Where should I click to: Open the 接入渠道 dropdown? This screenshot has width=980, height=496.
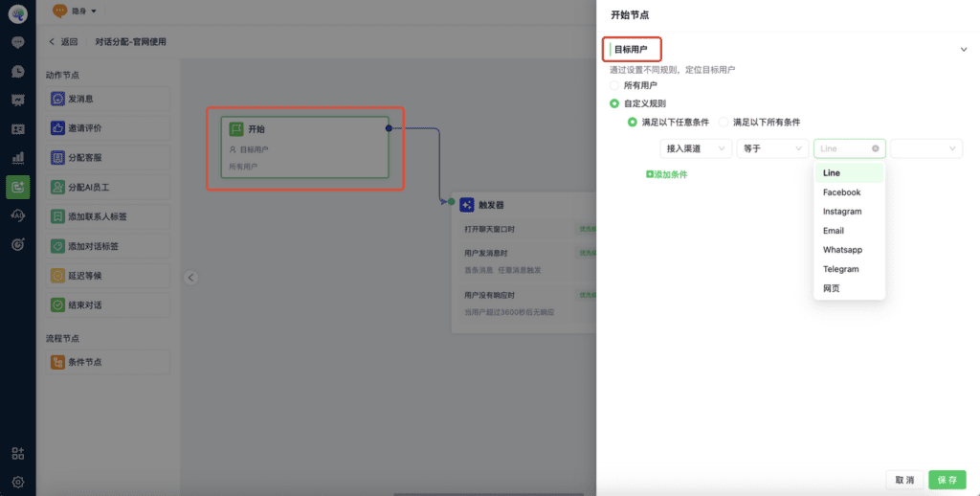[x=696, y=148]
